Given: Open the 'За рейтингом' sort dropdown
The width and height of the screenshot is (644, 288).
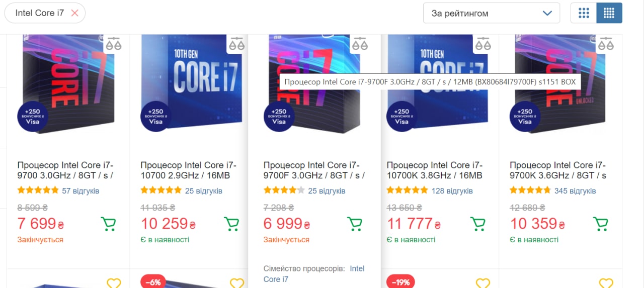Looking at the screenshot, I should [x=492, y=13].
